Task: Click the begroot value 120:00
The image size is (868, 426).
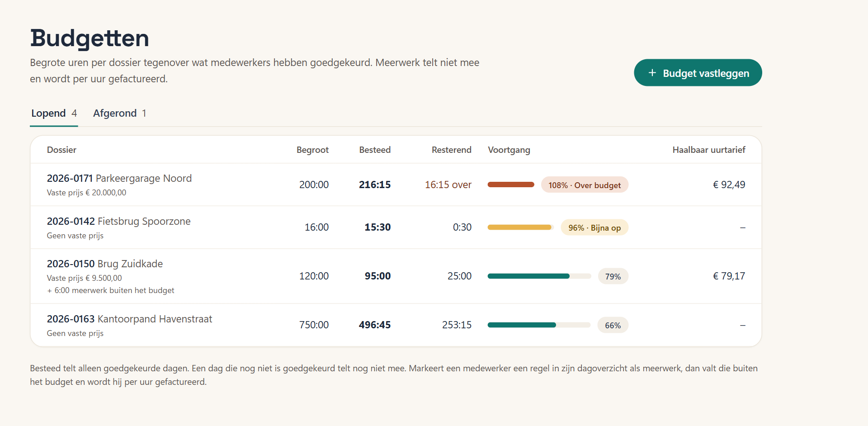Action: click(314, 276)
